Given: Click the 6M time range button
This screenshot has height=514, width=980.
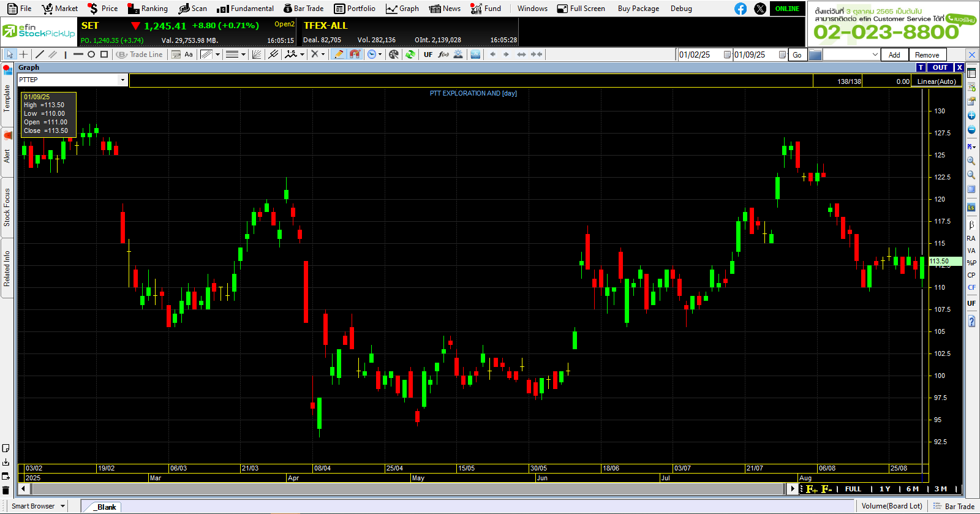Looking at the screenshot, I should click(912, 489).
